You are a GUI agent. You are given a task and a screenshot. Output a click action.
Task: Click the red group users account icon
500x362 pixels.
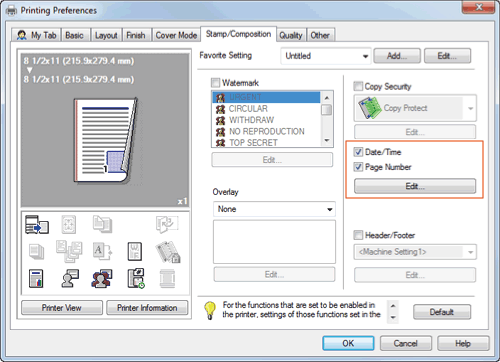[x=102, y=279]
